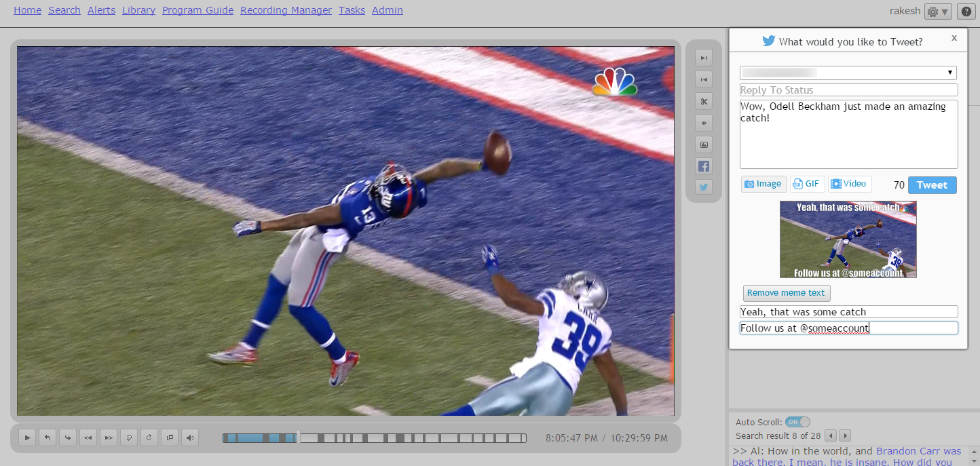Open the help question mark icon
980x466 pixels.
[x=966, y=12]
